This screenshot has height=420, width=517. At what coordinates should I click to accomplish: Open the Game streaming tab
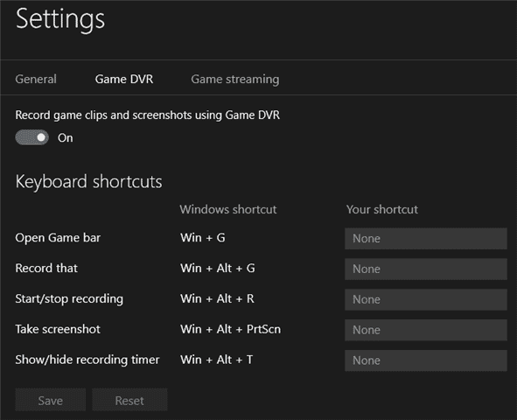click(x=235, y=80)
